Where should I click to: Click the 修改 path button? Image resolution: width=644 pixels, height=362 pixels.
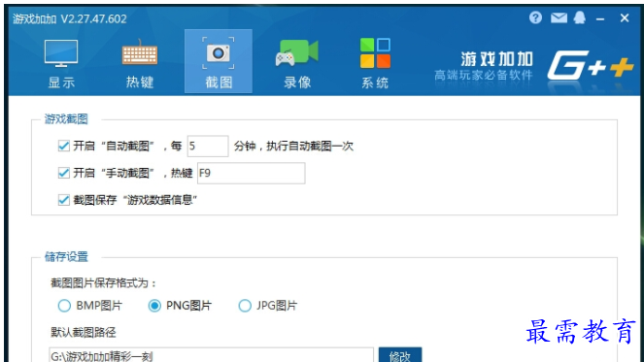point(400,355)
